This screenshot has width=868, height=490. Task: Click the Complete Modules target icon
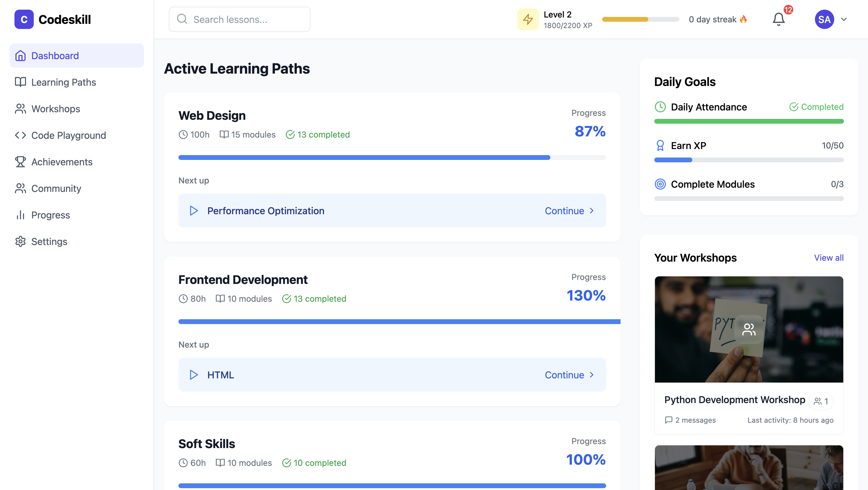(660, 184)
